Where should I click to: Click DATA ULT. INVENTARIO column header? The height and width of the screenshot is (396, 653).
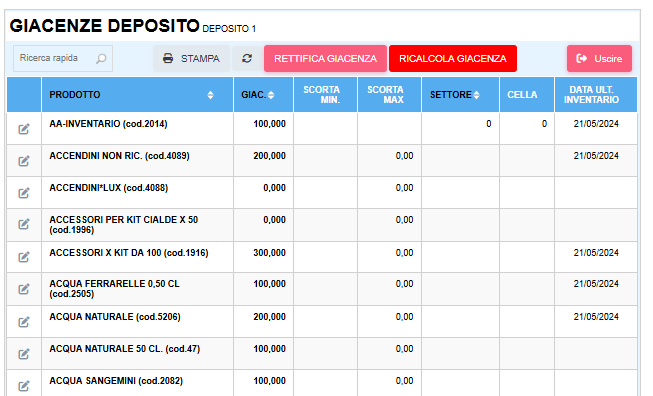point(596,95)
